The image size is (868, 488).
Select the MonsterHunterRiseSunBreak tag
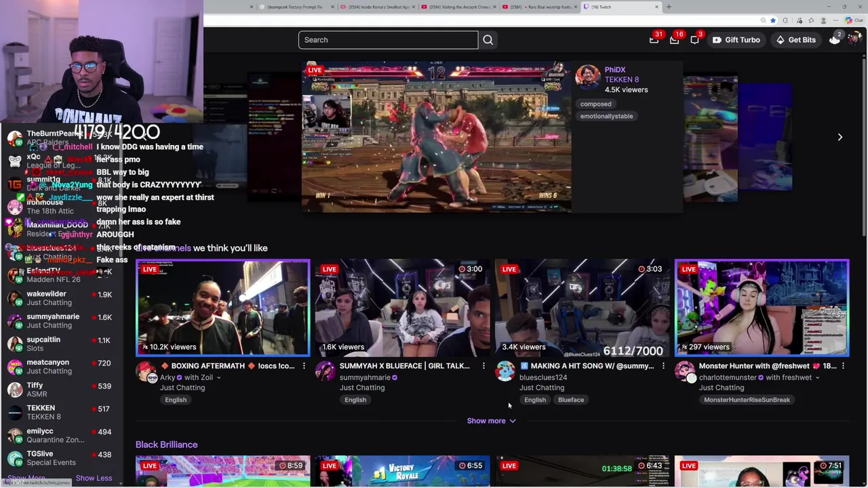tap(747, 400)
